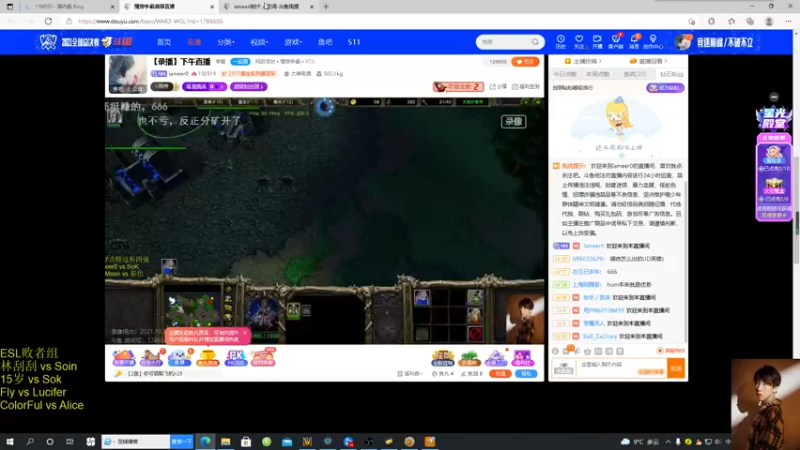
Task: Open the S11 menu item
Action: [x=354, y=42]
